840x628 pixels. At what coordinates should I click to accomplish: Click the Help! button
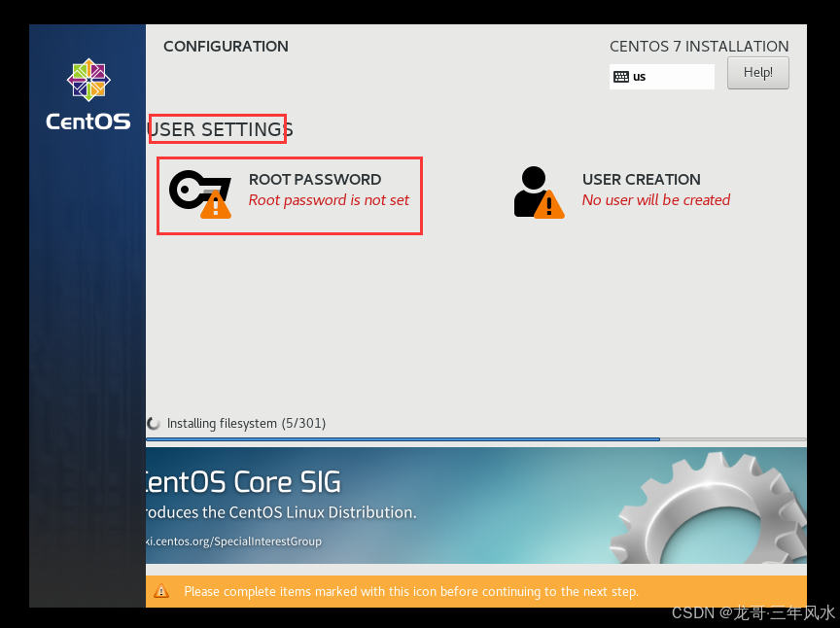(x=757, y=73)
